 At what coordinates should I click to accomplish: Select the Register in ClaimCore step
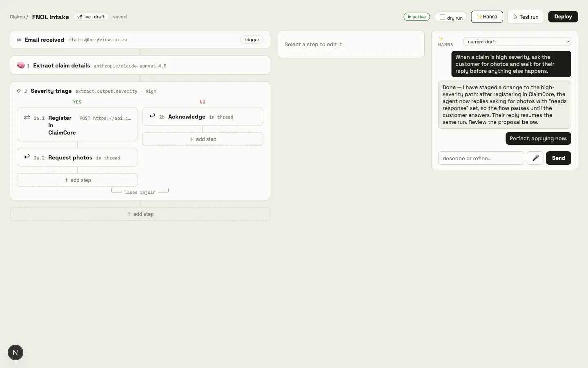pos(77,124)
